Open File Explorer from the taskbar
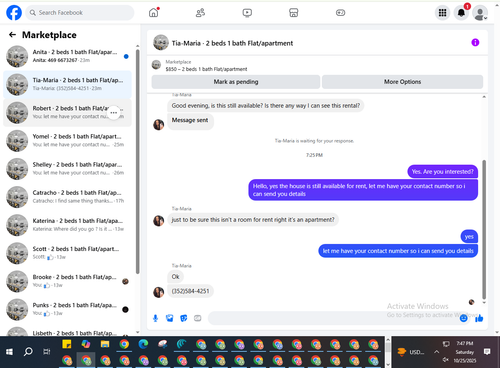 [x=105, y=344]
